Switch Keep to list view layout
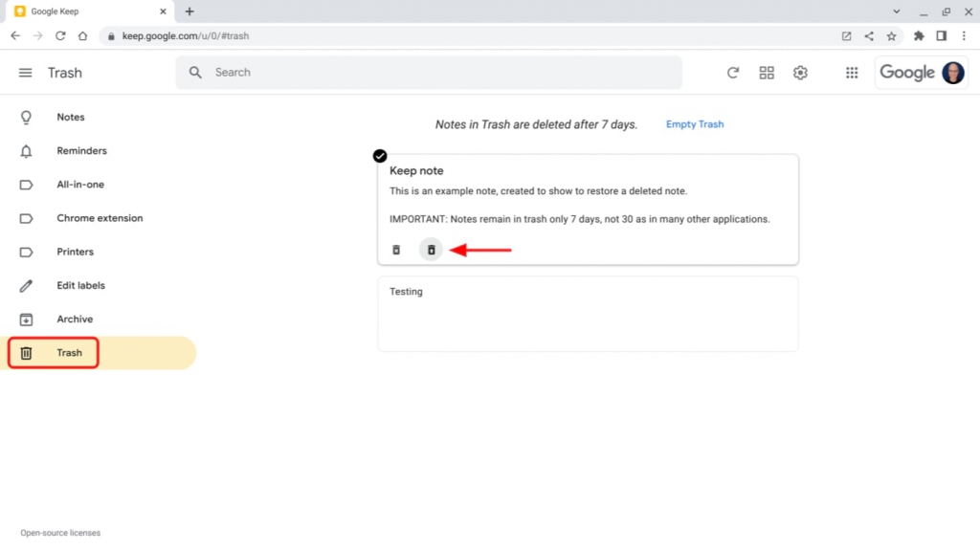Screen dimensions: 980x551 click(767, 72)
